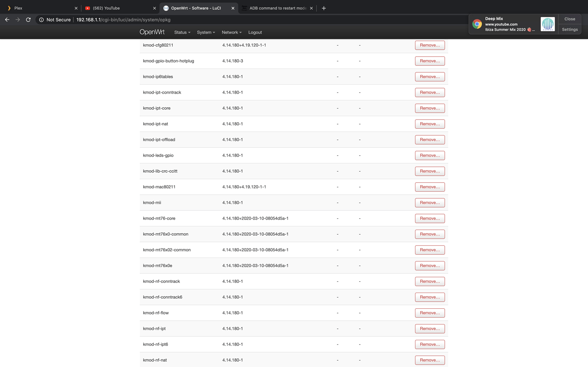Expand the Network menu

coord(231,32)
